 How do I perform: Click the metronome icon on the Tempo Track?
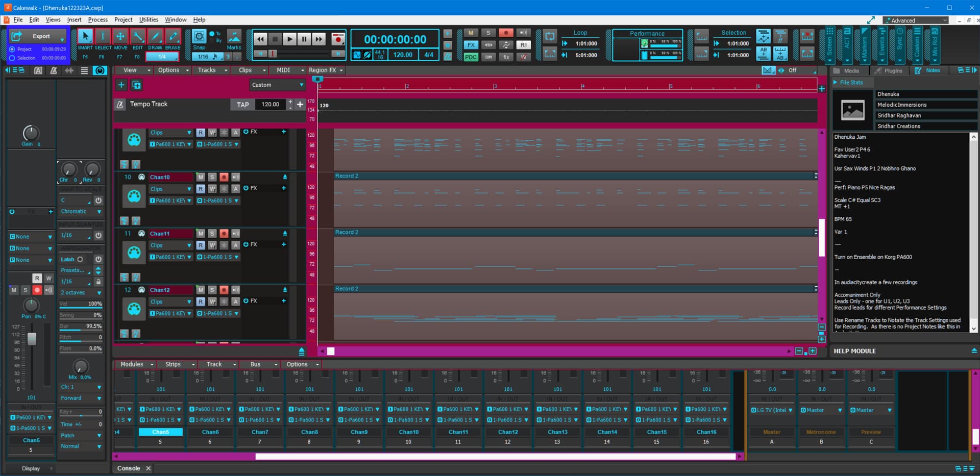coord(120,105)
